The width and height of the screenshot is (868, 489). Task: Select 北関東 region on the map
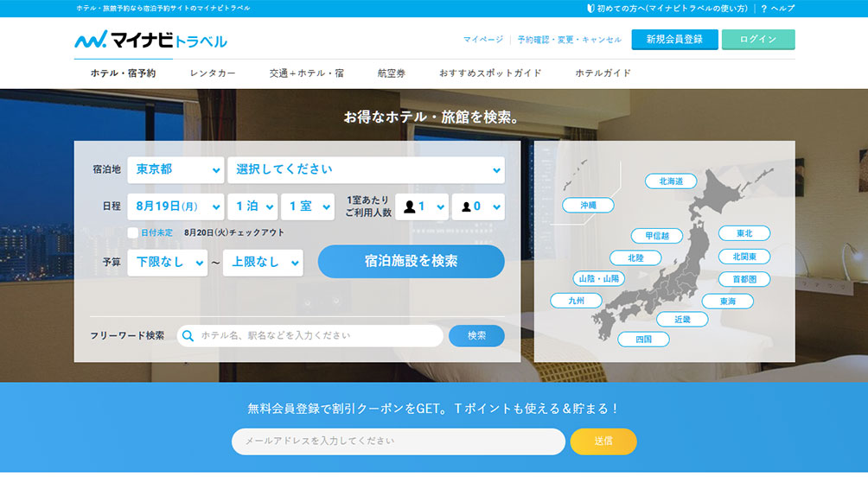[x=744, y=257]
